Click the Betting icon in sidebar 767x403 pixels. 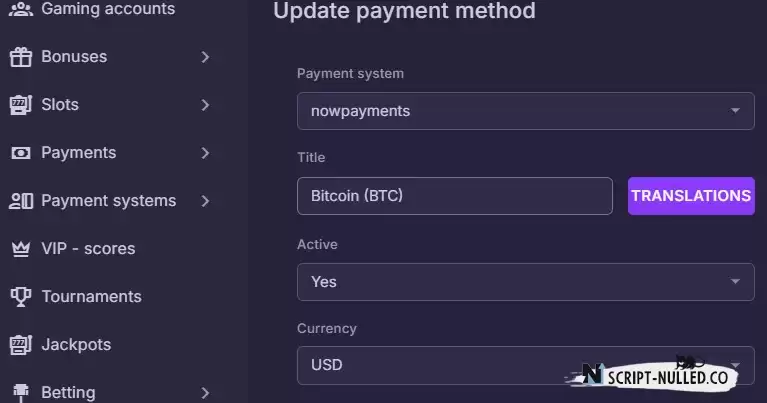coord(21,392)
